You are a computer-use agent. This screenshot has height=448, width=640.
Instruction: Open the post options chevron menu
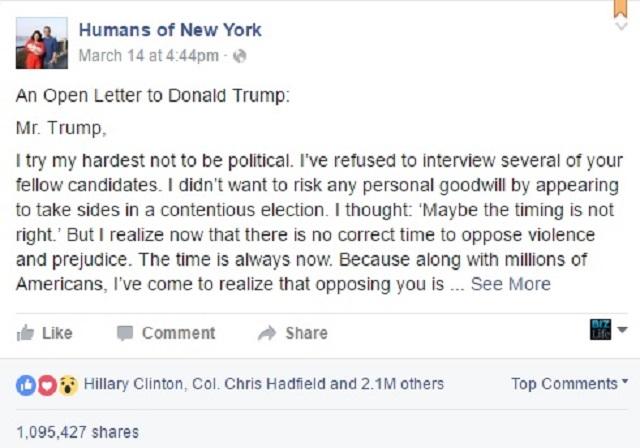pos(621,26)
